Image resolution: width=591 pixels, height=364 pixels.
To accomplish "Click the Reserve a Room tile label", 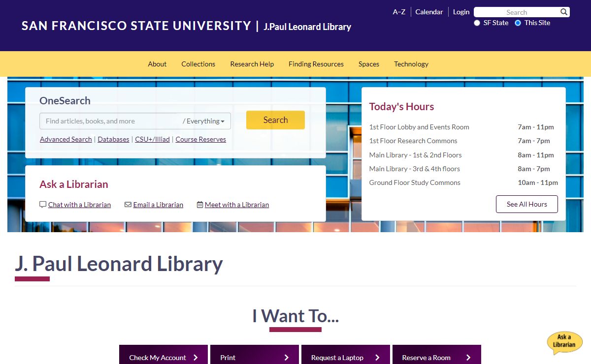I will (x=426, y=358).
